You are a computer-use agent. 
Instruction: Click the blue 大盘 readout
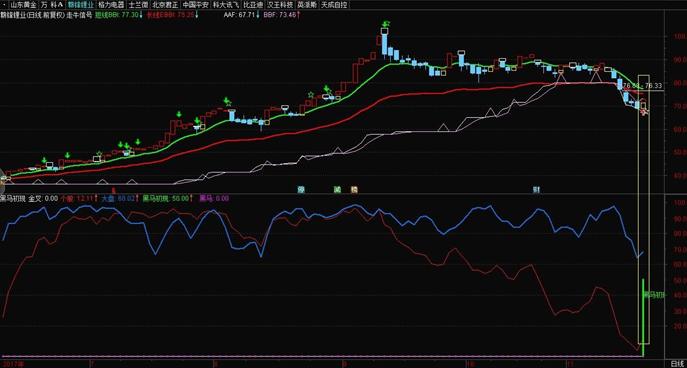coord(120,198)
